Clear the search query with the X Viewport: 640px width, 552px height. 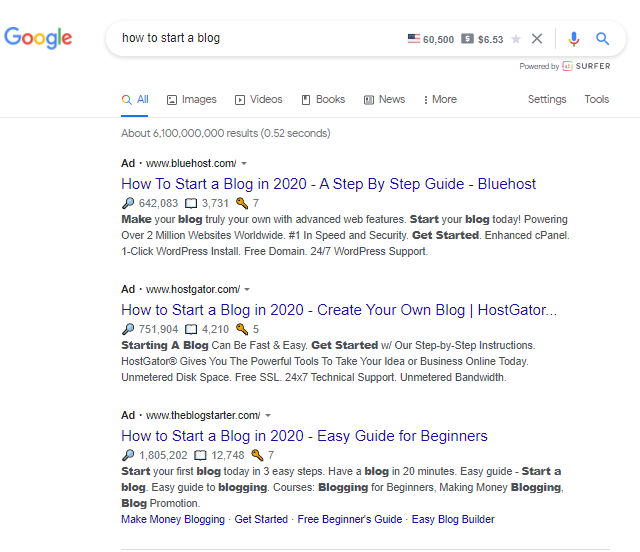[x=537, y=38]
